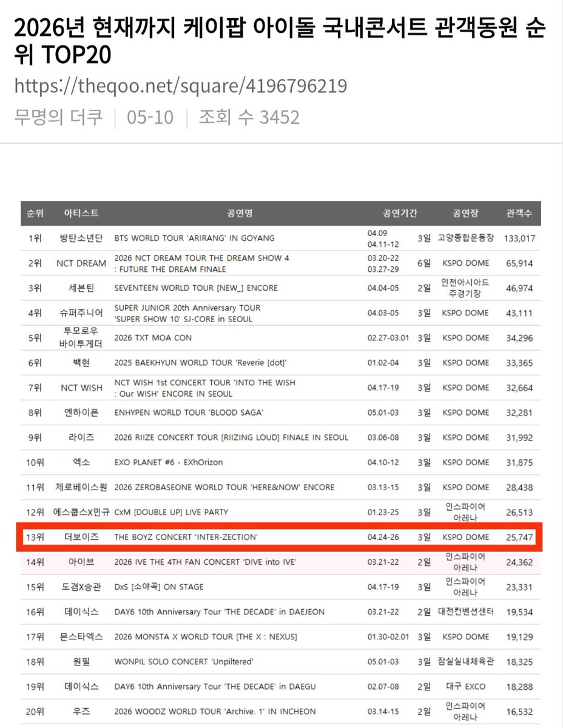Click the audience count 25,747
The image size is (563, 728).
(519, 538)
